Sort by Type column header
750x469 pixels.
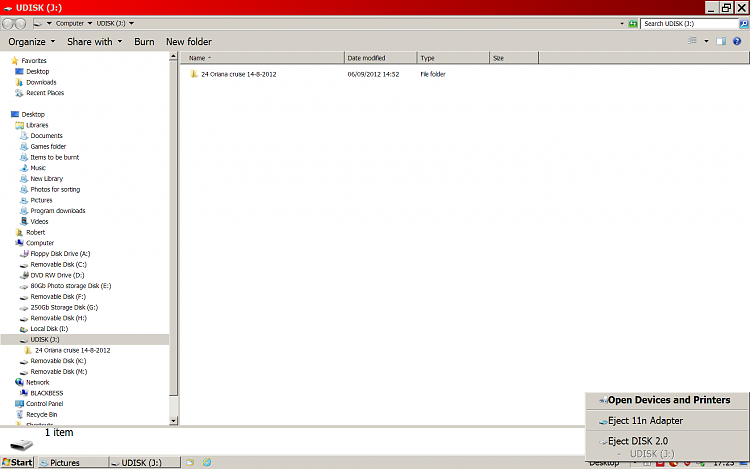click(x=453, y=58)
